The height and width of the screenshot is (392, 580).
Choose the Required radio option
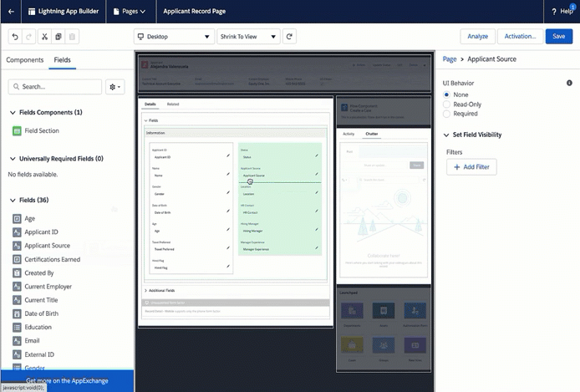[x=447, y=115]
